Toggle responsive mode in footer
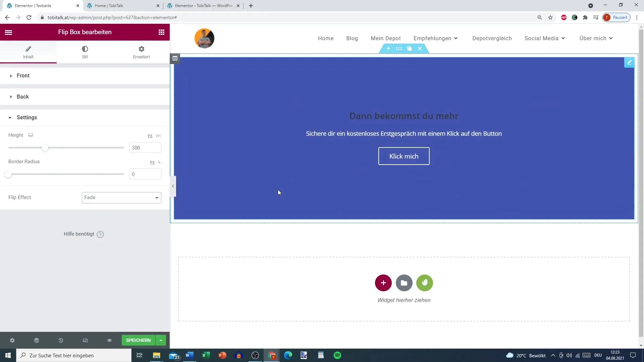The image size is (644, 362). coord(85,341)
